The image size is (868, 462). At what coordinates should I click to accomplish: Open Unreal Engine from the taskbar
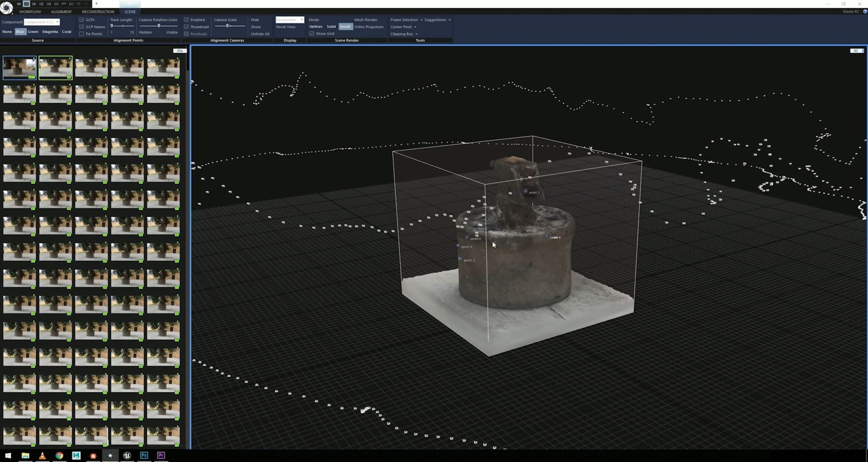[x=127, y=455]
